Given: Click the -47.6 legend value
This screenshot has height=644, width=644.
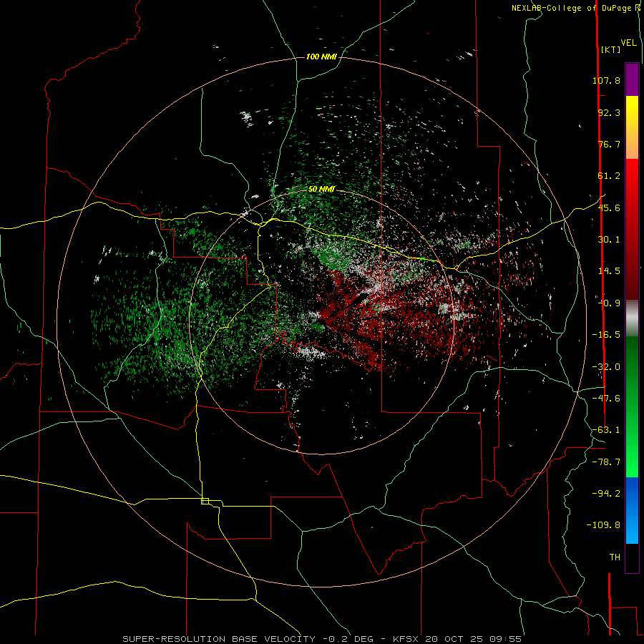Looking at the screenshot, I should 606,399.
